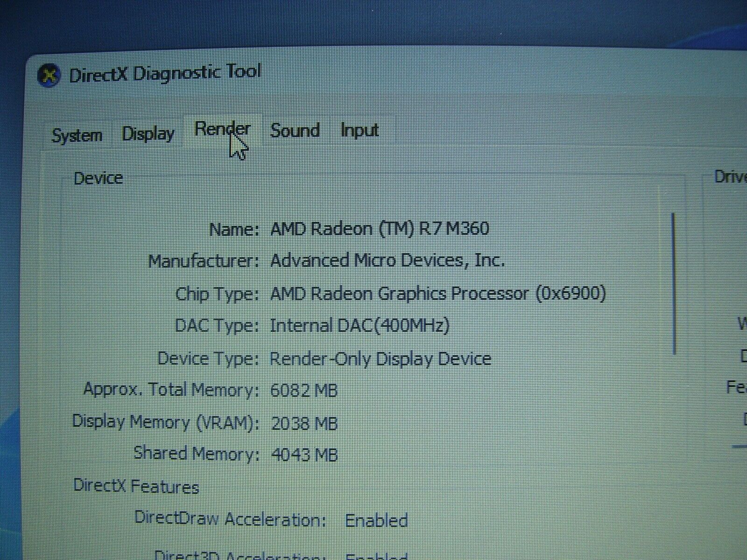Viewport: 747px width, 560px height.
Task: Click the DirectX Features heading
Action: 136,486
